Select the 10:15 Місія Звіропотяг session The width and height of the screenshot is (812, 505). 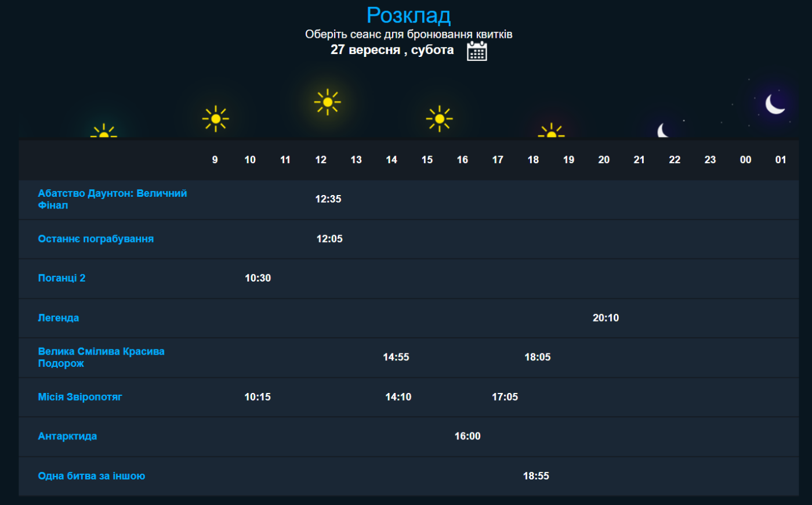(258, 397)
